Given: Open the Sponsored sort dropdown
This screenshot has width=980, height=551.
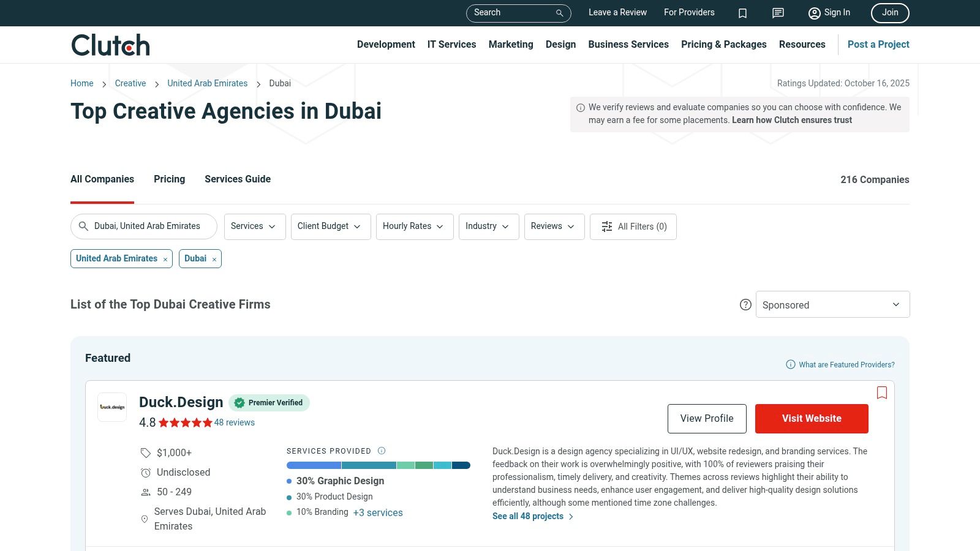Looking at the screenshot, I should (x=832, y=305).
